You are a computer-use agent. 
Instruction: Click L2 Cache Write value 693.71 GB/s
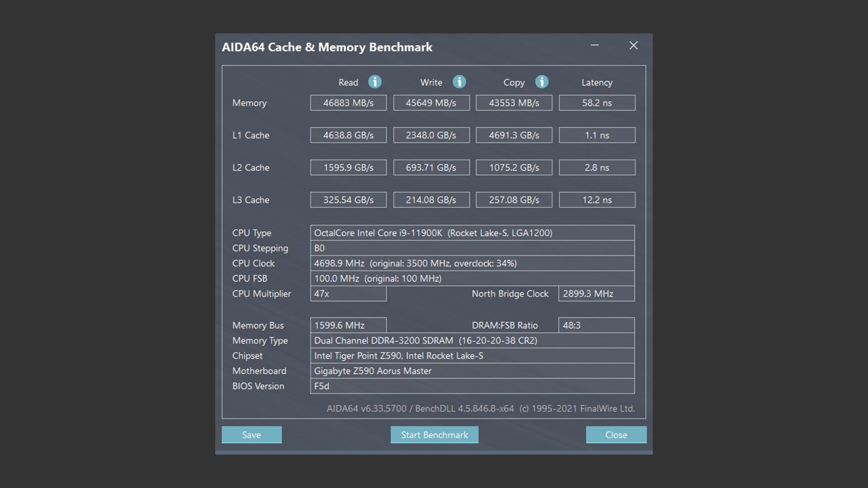tap(431, 167)
